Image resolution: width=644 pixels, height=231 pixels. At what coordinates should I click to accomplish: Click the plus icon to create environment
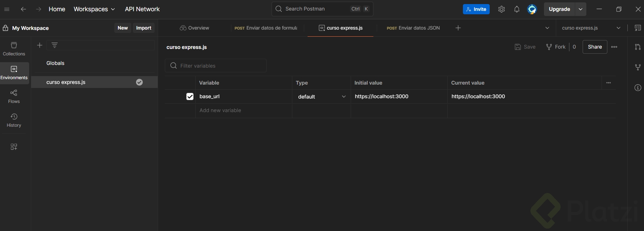[x=40, y=45]
